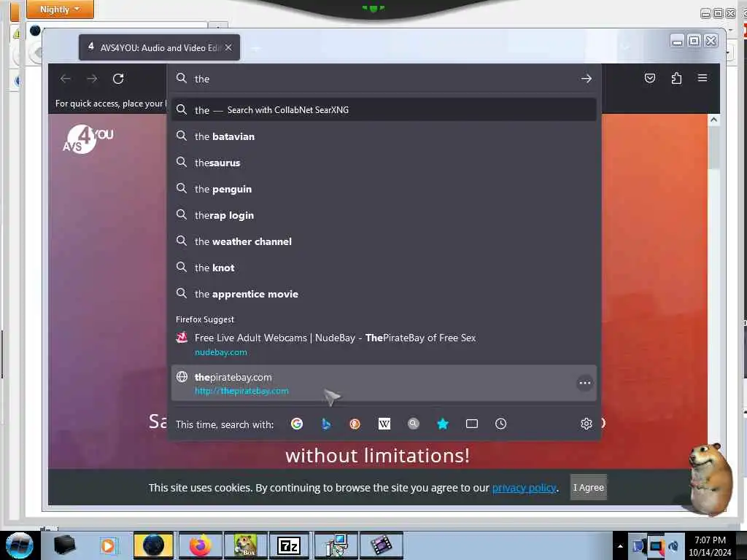This screenshot has width=747, height=560.
Task: Click the vertical scrollbar thumb
Action: click(x=713, y=147)
